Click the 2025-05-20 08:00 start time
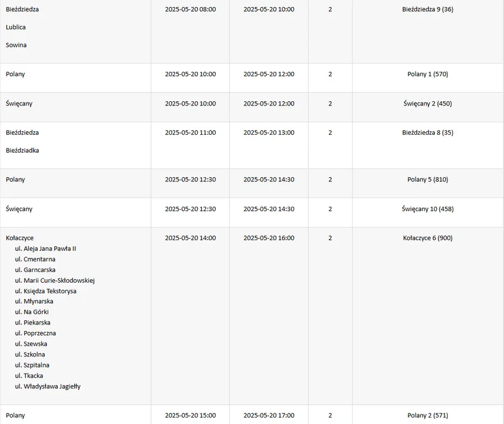This screenshot has width=504, height=424. [x=190, y=9]
